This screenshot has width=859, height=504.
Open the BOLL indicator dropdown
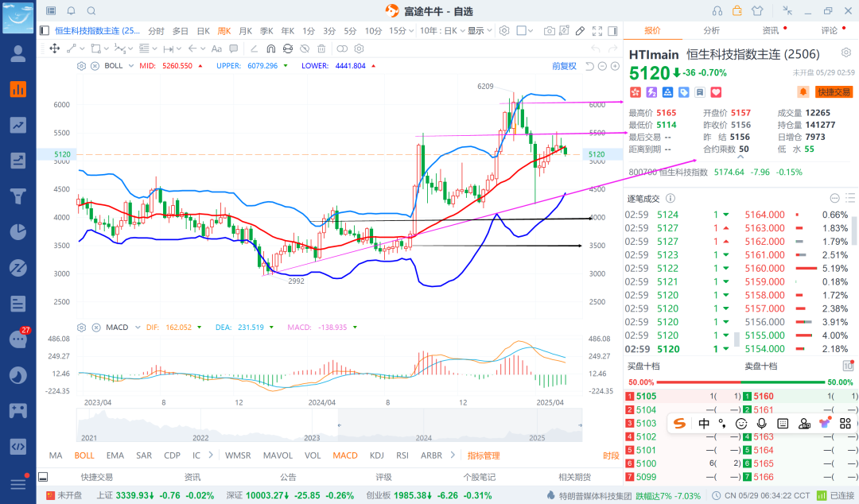coord(131,66)
